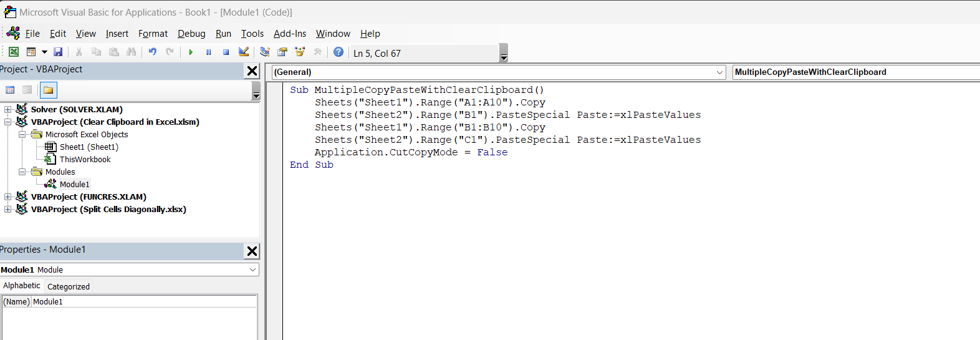The width and height of the screenshot is (980, 340).
Task: Open the Insert object dropdown arrow in toolbar
Action: tap(44, 52)
